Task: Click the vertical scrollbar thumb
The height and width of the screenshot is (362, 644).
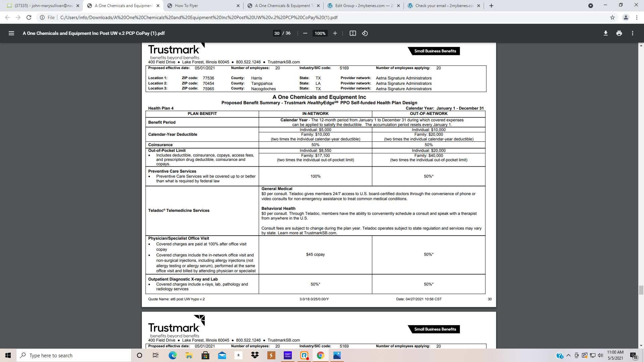Action: pos(641,290)
